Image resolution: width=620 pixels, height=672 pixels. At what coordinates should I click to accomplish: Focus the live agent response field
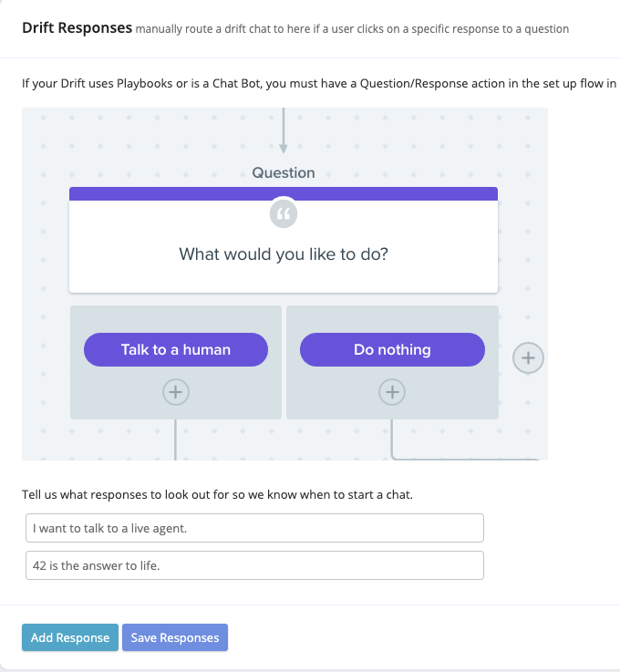pos(254,528)
